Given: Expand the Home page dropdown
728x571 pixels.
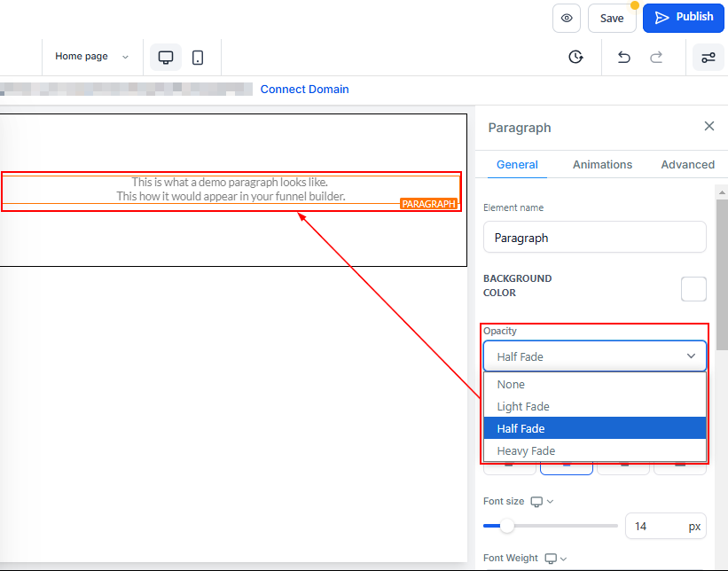Looking at the screenshot, I should pos(91,57).
